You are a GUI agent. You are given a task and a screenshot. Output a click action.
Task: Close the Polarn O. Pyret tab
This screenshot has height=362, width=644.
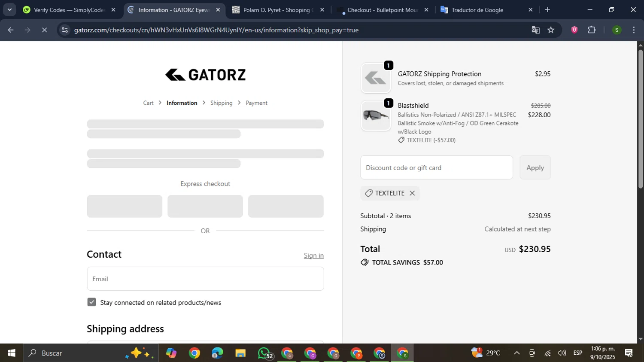322,10
